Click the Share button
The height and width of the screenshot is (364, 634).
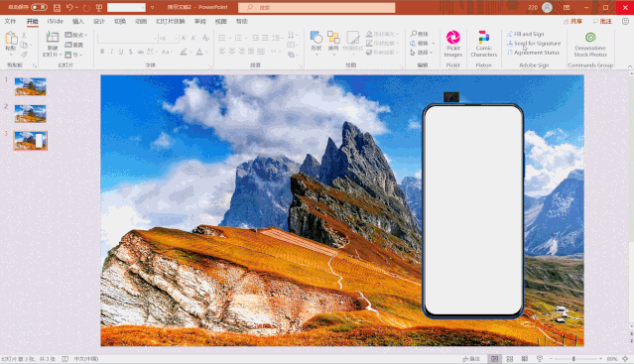click(x=572, y=22)
